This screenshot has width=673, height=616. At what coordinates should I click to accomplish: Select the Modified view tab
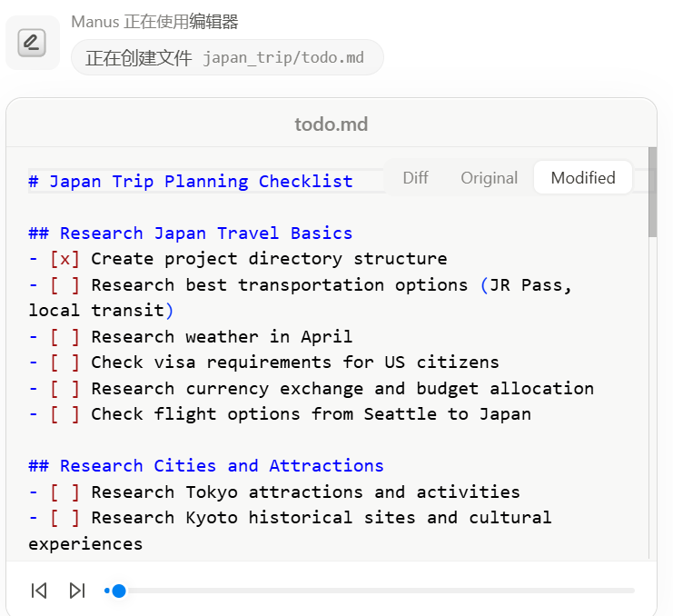click(583, 178)
